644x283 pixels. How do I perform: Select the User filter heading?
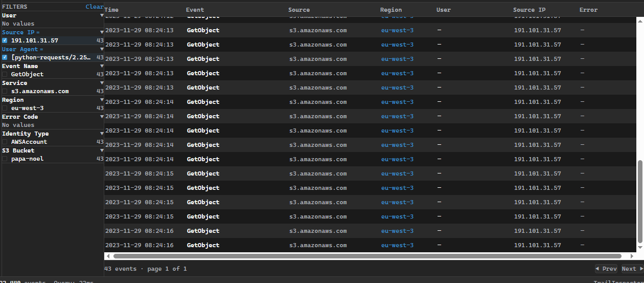click(x=9, y=15)
